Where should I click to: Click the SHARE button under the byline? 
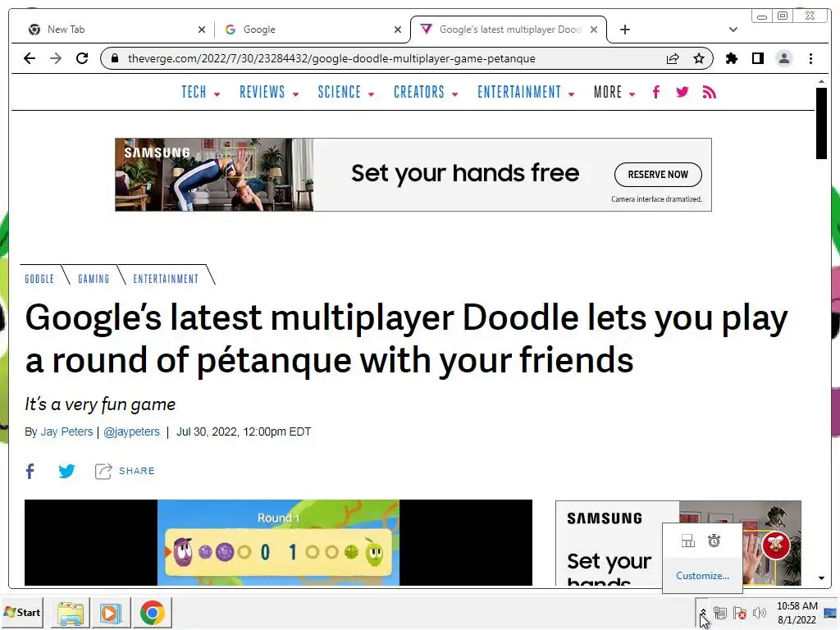(x=125, y=471)
